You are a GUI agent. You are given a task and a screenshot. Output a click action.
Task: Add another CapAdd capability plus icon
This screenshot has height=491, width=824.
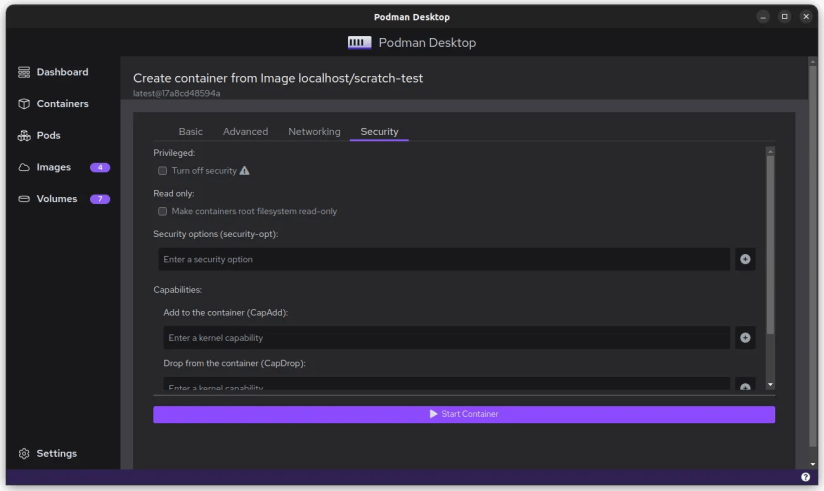[x=745, y=337]
